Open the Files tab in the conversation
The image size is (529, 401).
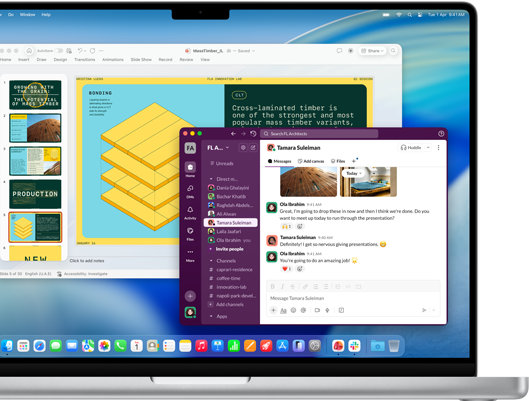point(338,161)
